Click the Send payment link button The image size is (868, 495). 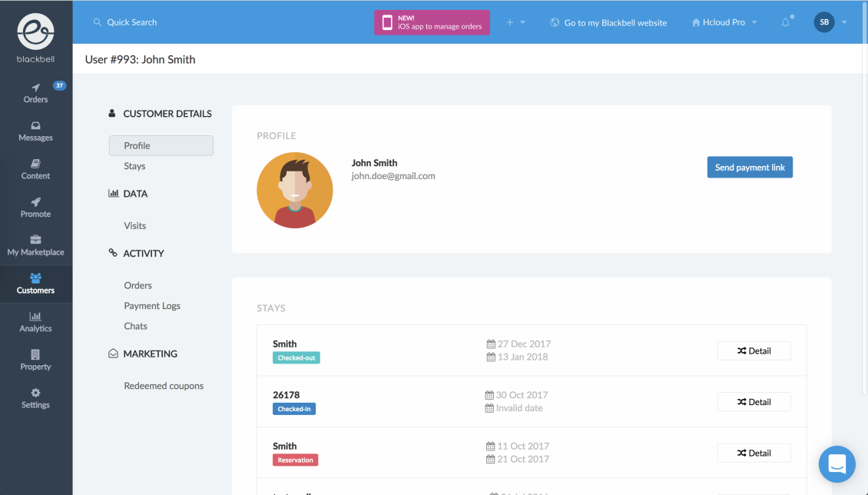pos(750,168)
